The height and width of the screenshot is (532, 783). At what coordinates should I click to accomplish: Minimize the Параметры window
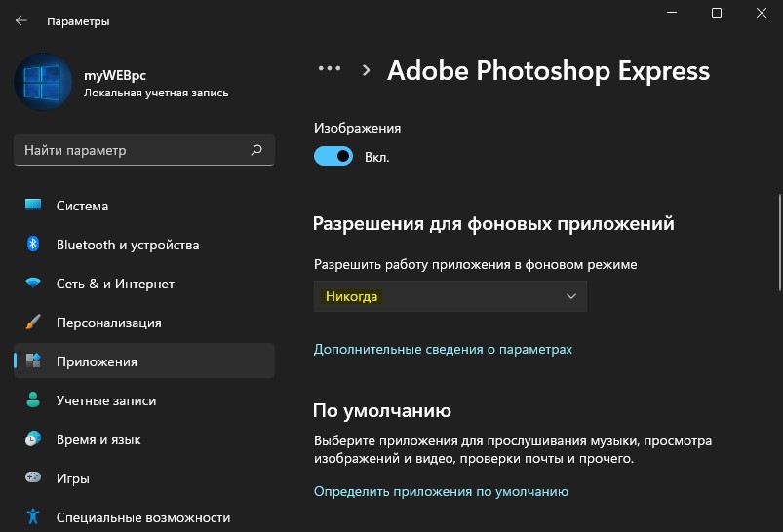[x=672, y=13]
